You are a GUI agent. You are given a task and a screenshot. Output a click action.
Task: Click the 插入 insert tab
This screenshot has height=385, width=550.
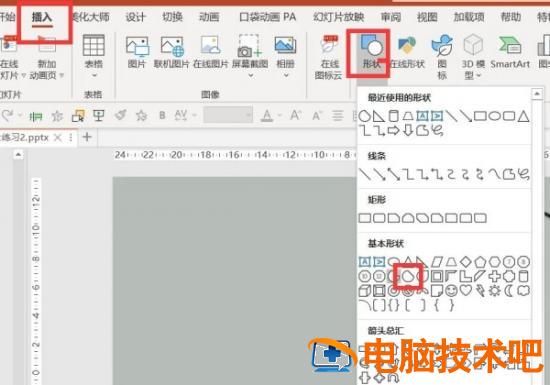click(42, 17)
